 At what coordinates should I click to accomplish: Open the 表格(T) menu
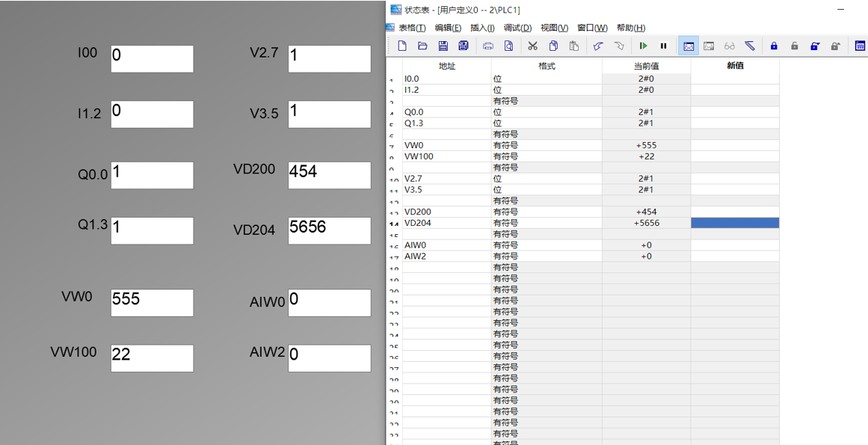tap(413, 28)
